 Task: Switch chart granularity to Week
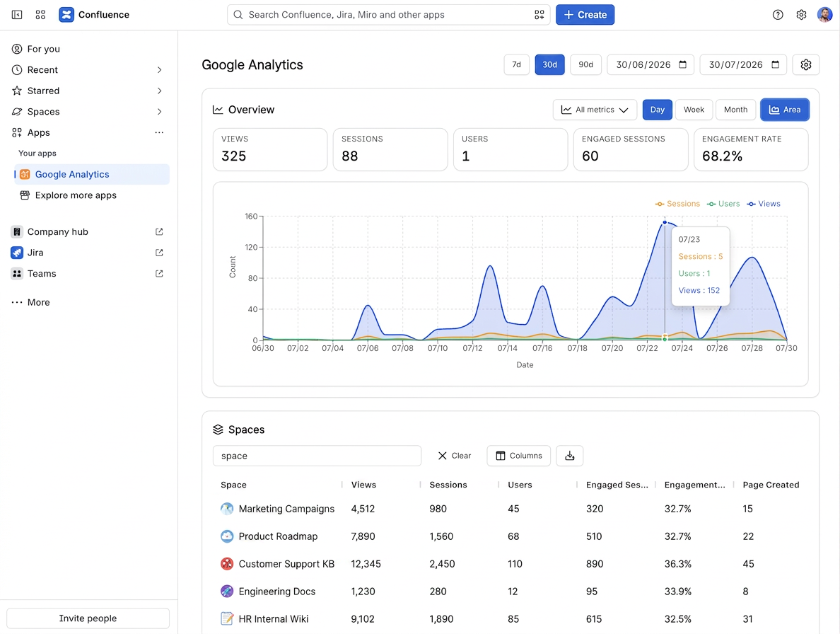(694, 110)
